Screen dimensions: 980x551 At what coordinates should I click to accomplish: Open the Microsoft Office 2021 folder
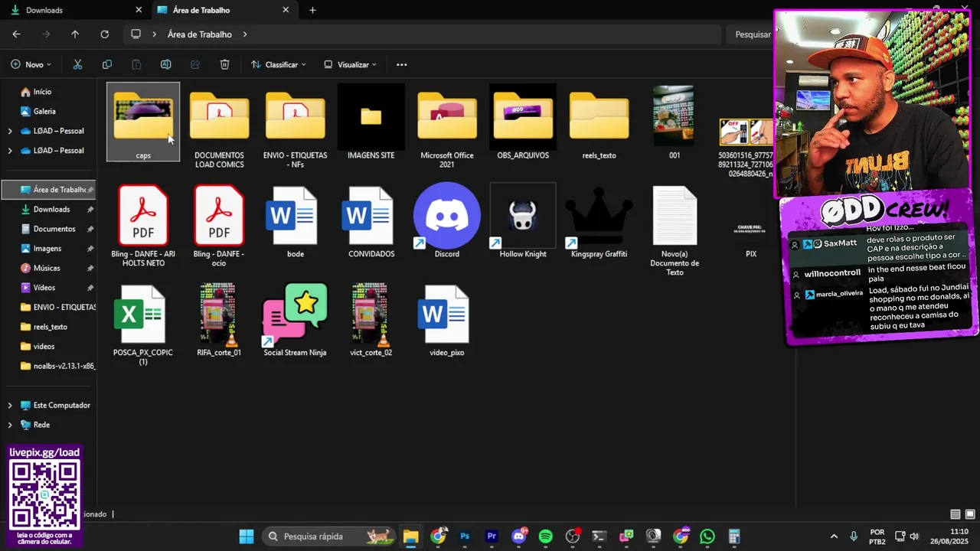pyautogui.click(x=447, y=127)
